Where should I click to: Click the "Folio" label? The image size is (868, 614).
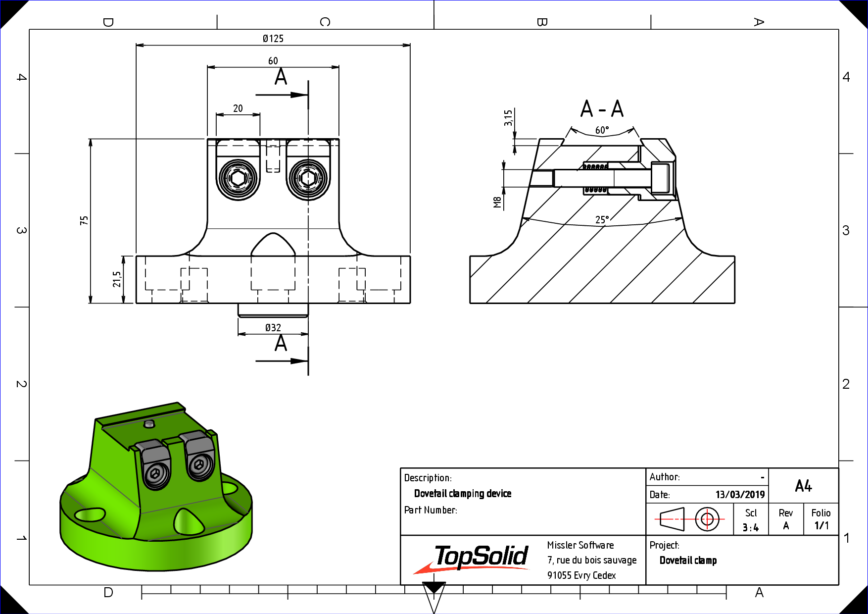coord(821,513)
